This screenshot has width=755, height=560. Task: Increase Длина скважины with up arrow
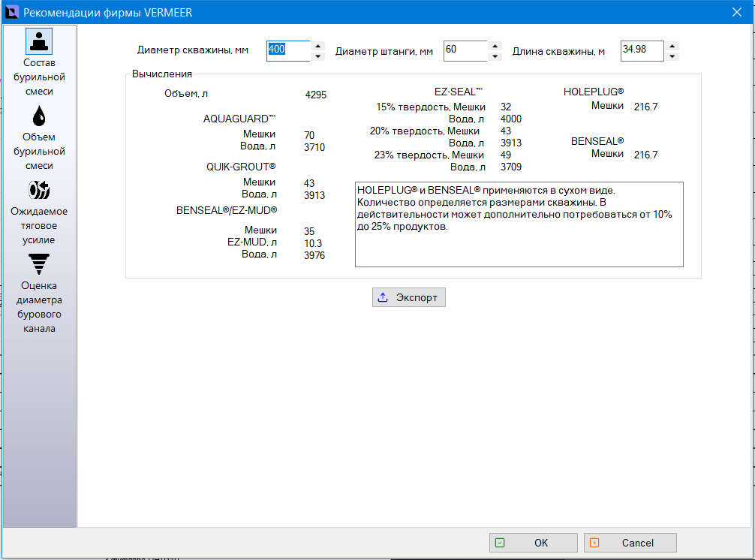coord(672,47)
